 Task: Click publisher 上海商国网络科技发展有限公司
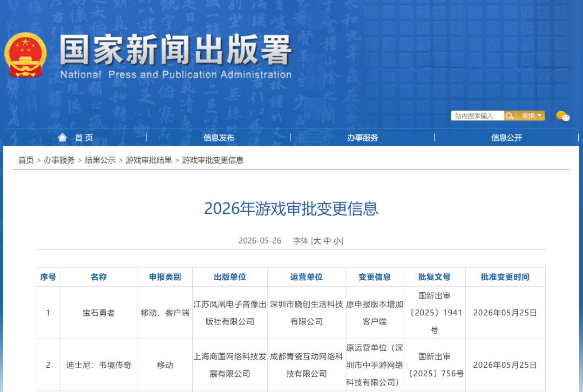point(230,365)
